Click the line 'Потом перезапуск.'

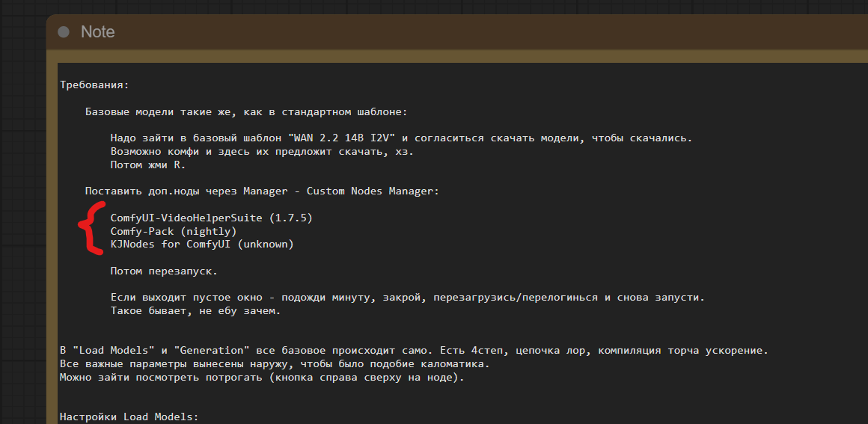(x=164, y=271)
